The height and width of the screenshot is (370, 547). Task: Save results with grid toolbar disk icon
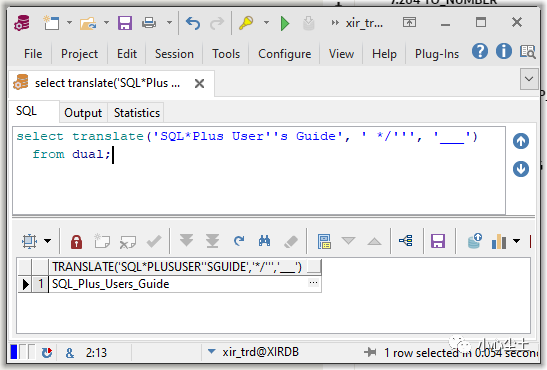point(438,241)
